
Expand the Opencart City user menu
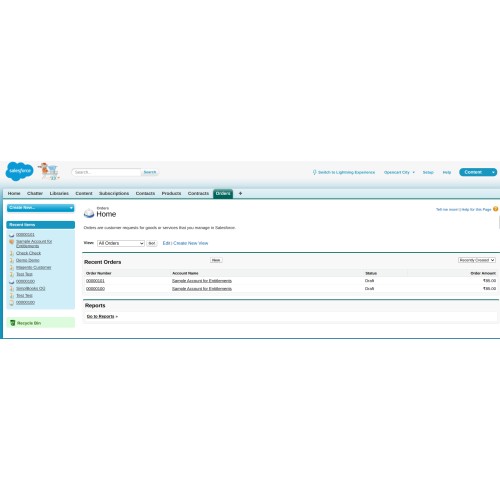399,172
